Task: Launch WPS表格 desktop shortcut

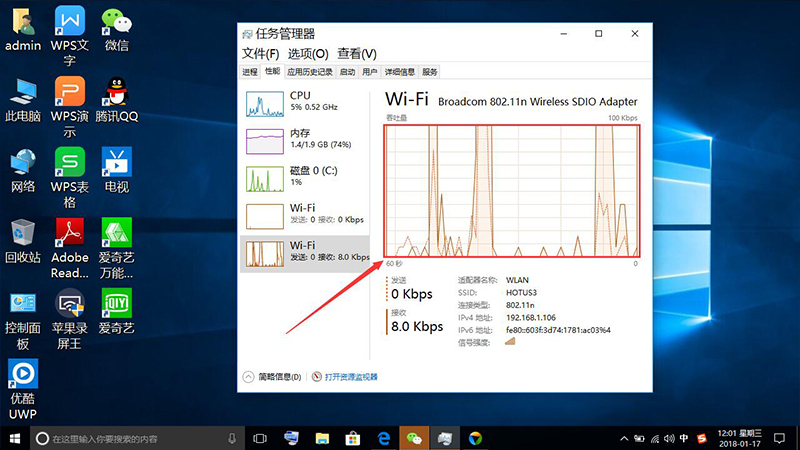Action: point(70,178)
